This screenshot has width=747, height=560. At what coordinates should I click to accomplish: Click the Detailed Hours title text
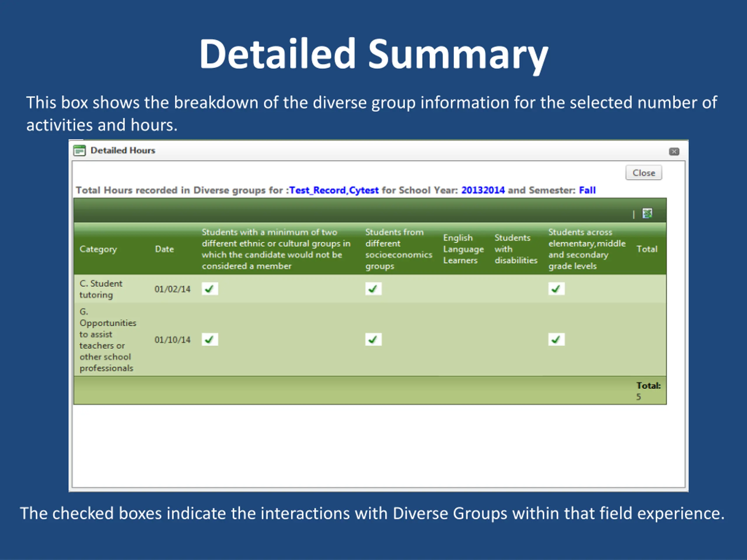[x=123, y=150]
